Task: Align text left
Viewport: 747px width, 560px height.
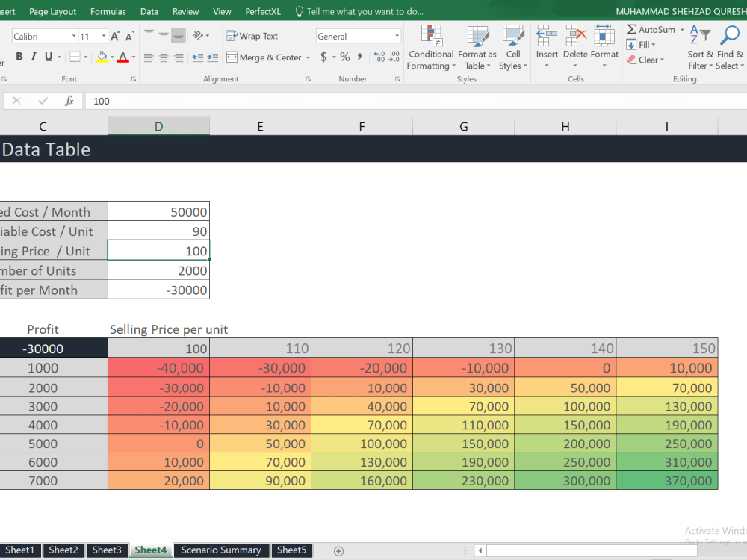Action: [149, 57]
